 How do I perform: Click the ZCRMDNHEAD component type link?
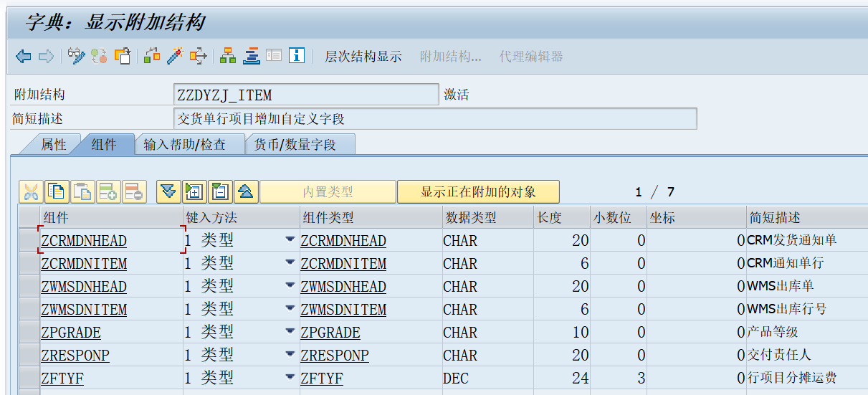(x=343, y=241)
